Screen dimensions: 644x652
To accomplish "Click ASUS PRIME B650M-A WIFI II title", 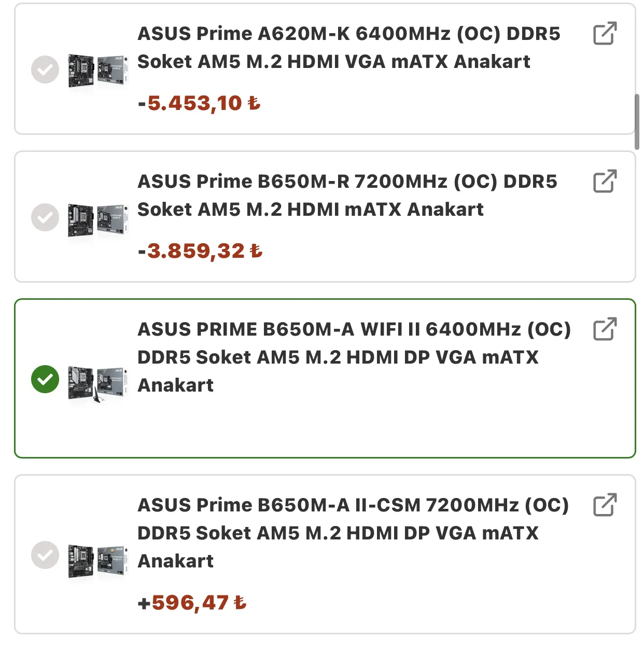I will (x=353, y=357).
